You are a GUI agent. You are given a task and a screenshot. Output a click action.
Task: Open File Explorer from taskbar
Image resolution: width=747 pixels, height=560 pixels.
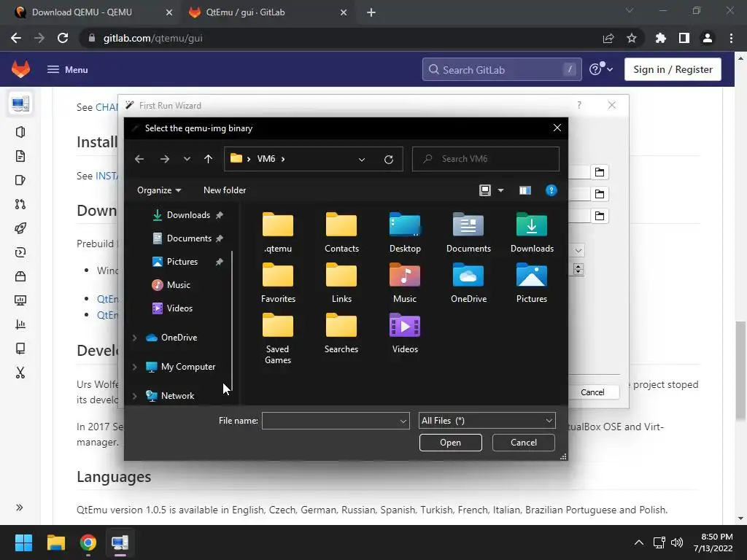[x=55, y=542]
